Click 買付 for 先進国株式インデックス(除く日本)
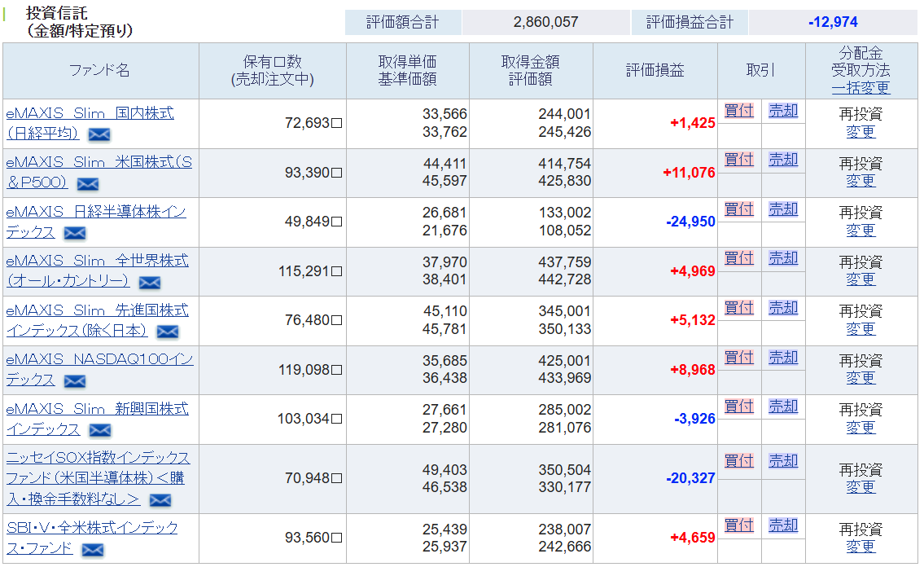Screen dimensions: 924x567 pyautogui.click(x=739, y=308)
